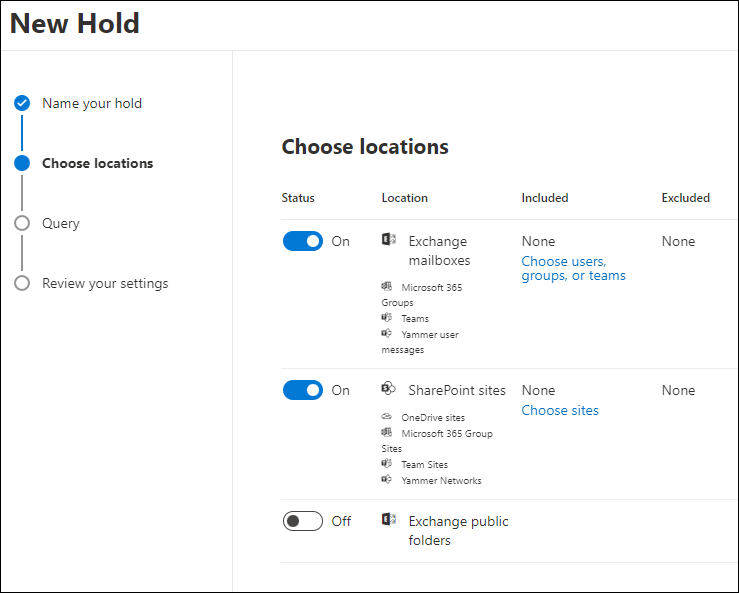
Task: Click the Teams icon under Exchange mailboxes
Action: click(x=386, y=317)
